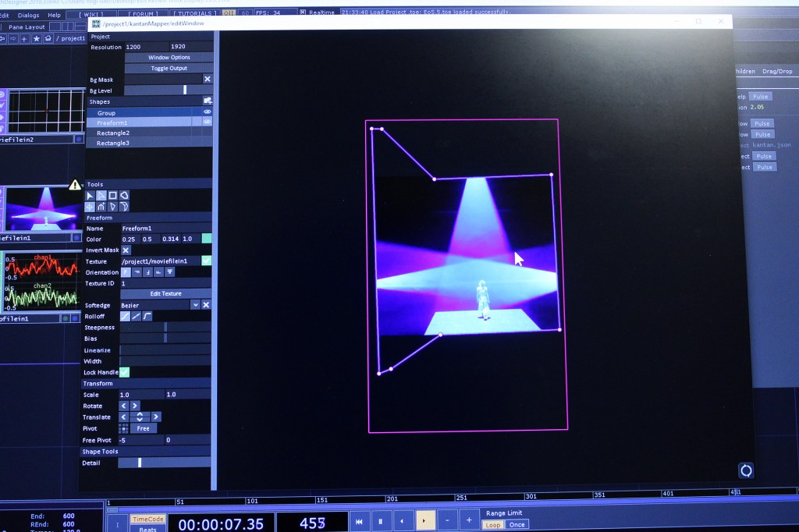Pause timeline playback
The width and height of the screenshot is (799, 532).
[x=380, y=521]
